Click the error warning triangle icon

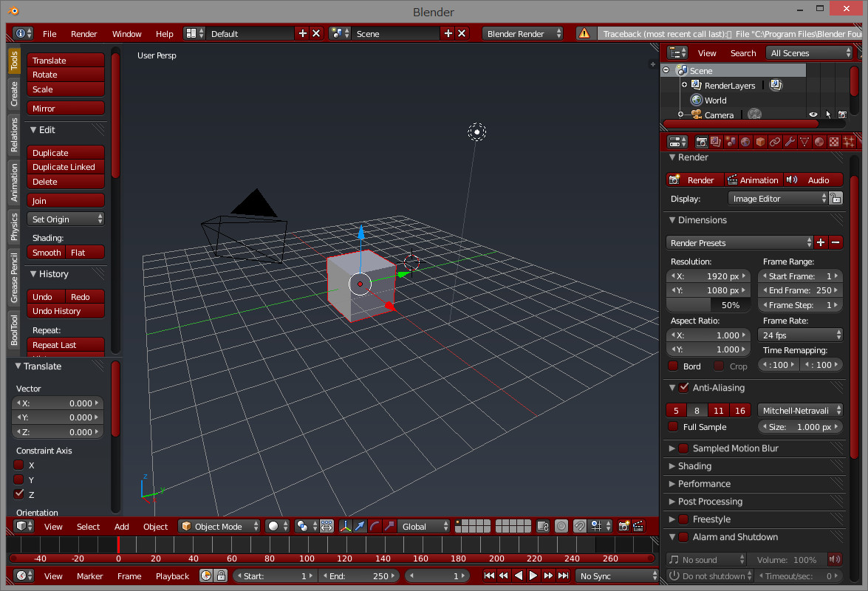coord(584,34)
